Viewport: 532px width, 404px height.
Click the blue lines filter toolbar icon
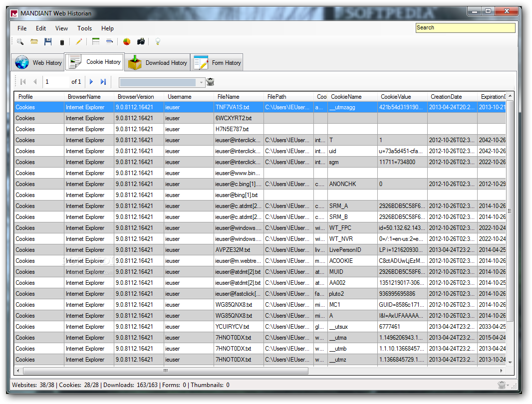pyautogui.click(x=109, y=41)
